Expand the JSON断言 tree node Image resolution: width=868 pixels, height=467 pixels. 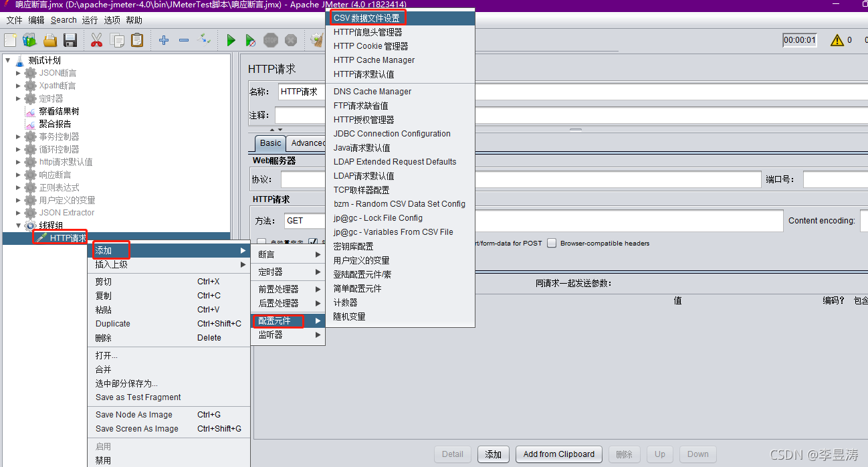tap(19, 73)
